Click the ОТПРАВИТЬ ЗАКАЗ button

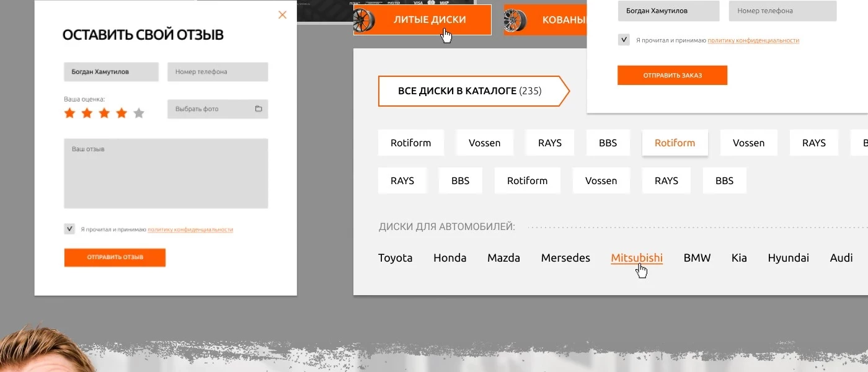click(672, 75)
